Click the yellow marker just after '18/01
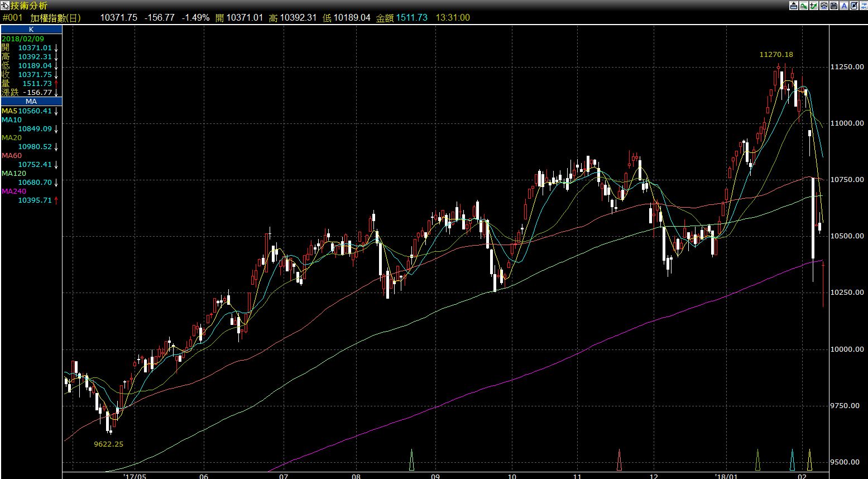 click(757, 459)
